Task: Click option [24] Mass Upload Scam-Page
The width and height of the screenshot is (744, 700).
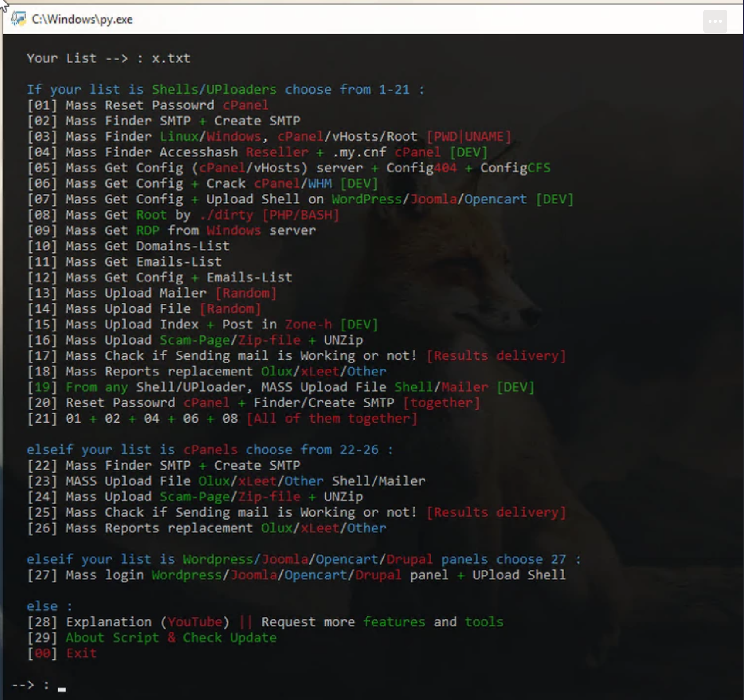Action: coord(195,497)
